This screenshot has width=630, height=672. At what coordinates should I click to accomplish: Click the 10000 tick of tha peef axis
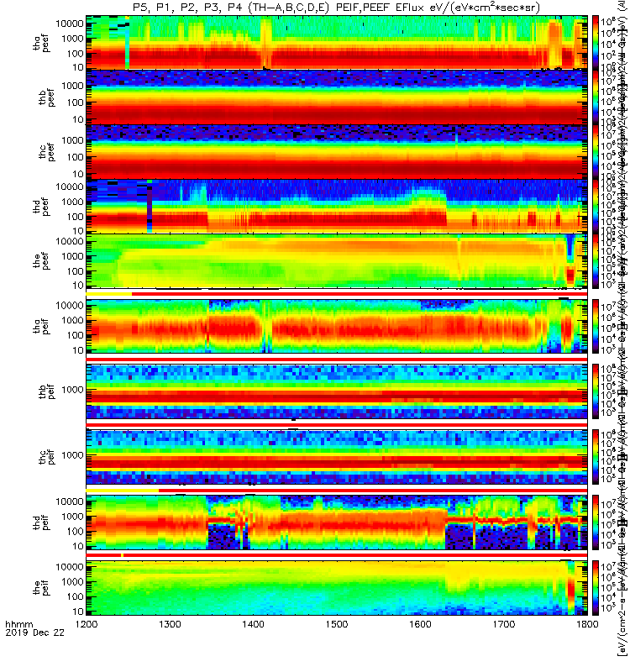click(70, 24)
